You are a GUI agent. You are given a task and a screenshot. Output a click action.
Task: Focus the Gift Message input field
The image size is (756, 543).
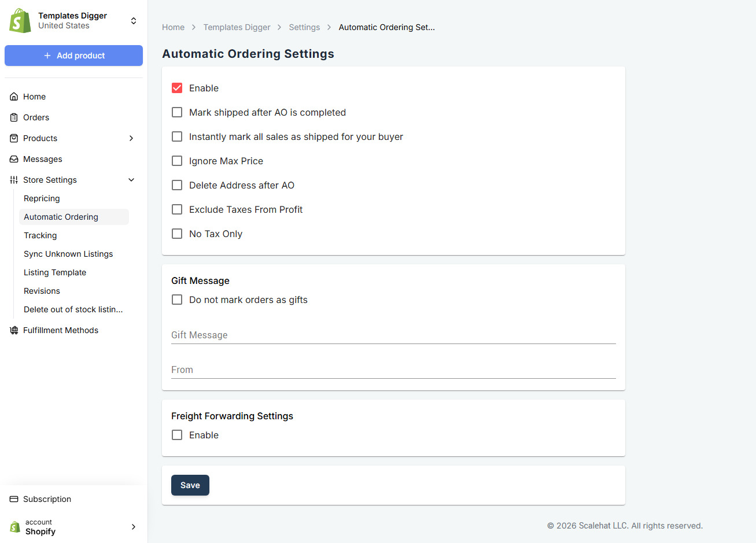point(393,335)
